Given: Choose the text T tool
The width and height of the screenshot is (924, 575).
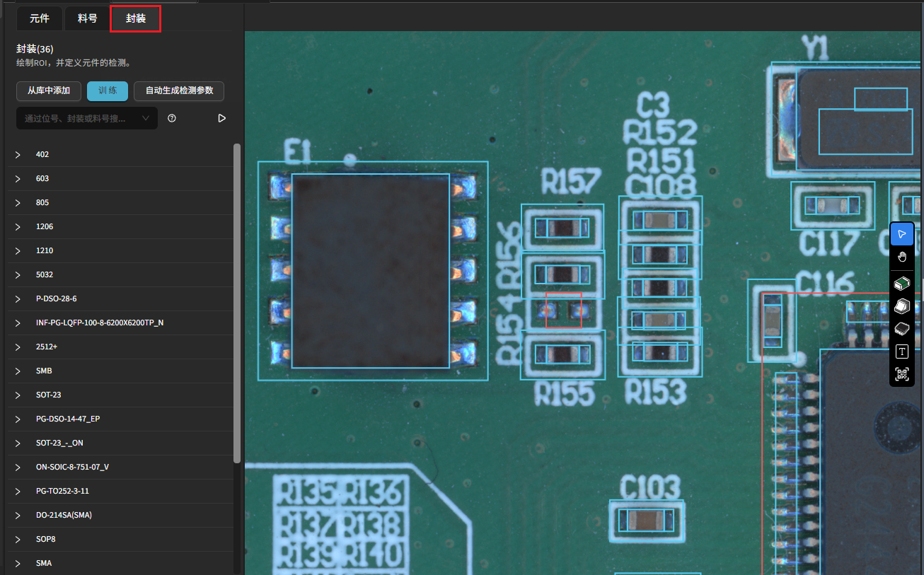Looking at the screenshot, I should (x=901, y=352).
